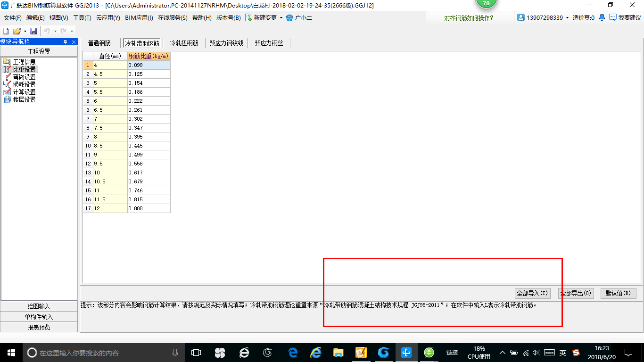Image resolution: width=644 pixels, height=362 pixels.
Task: Click the Sogou input method tray icon
Action: [576, 353]
